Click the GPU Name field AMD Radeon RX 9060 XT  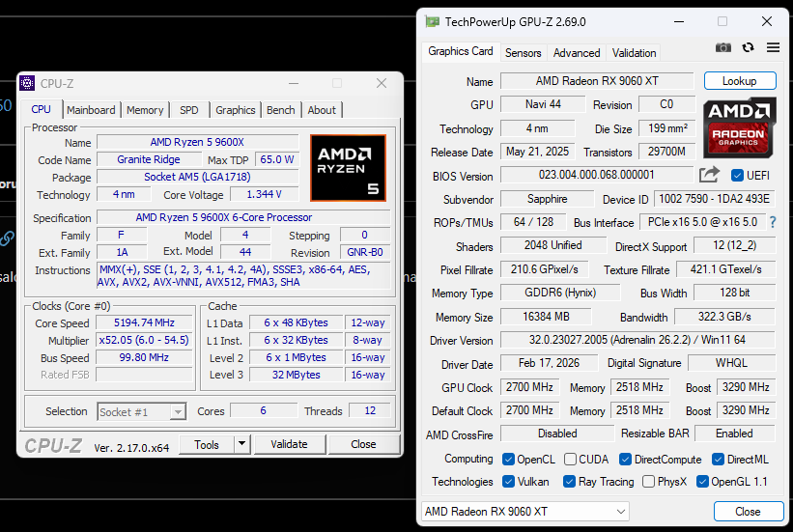click(x=597, y=81)
